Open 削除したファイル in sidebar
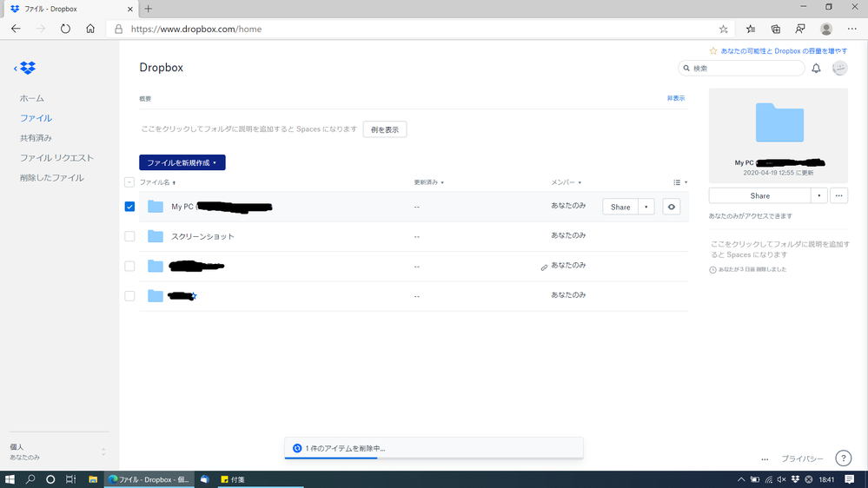This screenshot has width=868, height=488. (x=52, y=178)
